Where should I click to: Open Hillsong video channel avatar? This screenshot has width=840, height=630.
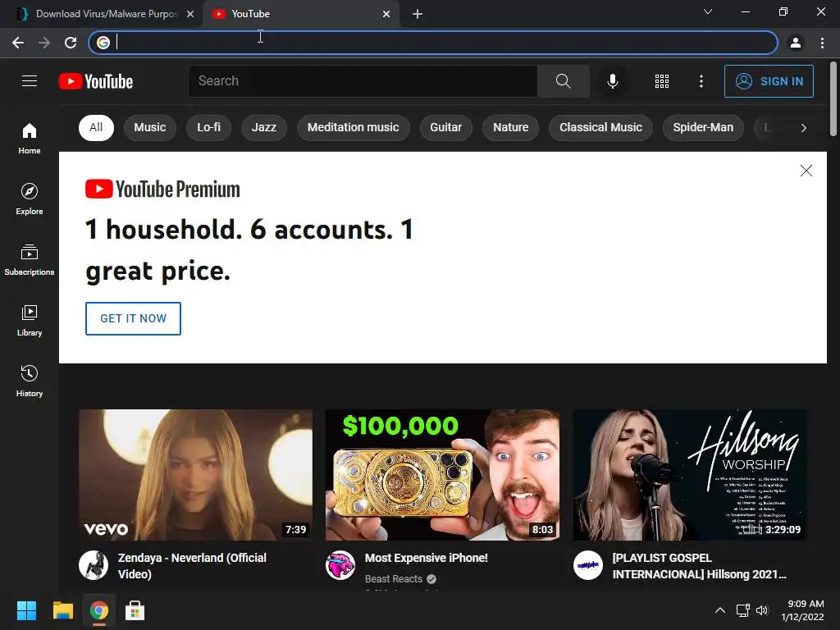pos(587,564)
